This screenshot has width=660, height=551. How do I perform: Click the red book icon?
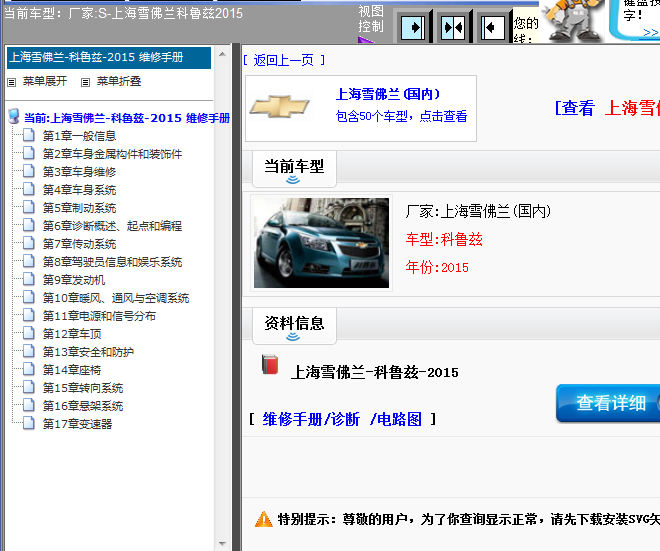coord(270,364)
